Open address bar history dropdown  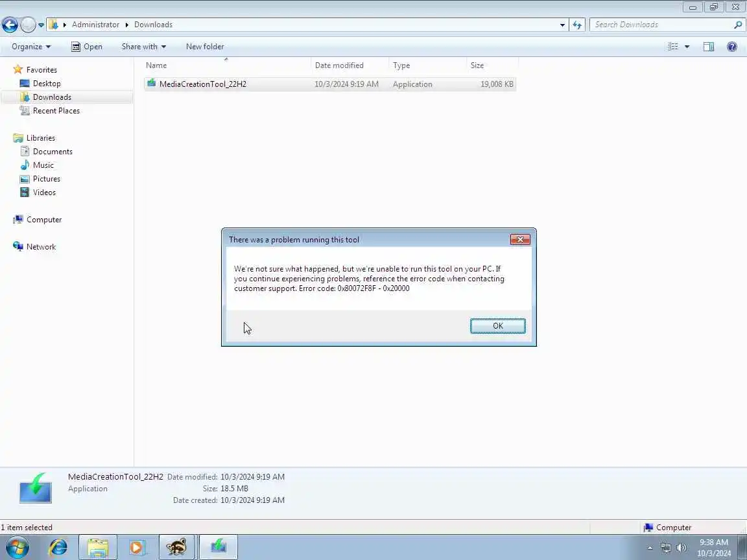tap(562, 25)
